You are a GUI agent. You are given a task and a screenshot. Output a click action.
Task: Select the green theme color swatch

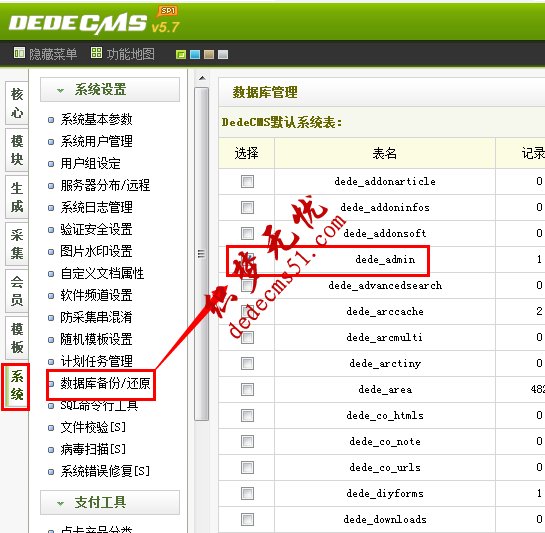pyautogui.click(x=181, y=55)
